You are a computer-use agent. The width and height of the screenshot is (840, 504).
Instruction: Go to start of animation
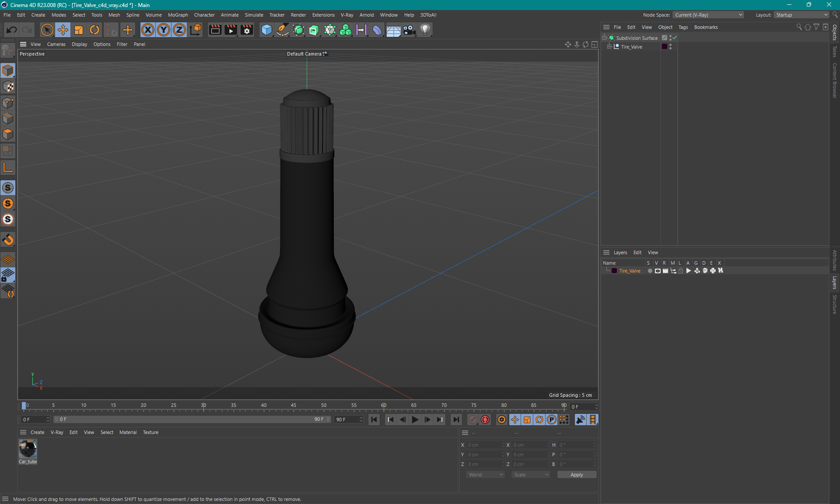[x=374, y=420]
